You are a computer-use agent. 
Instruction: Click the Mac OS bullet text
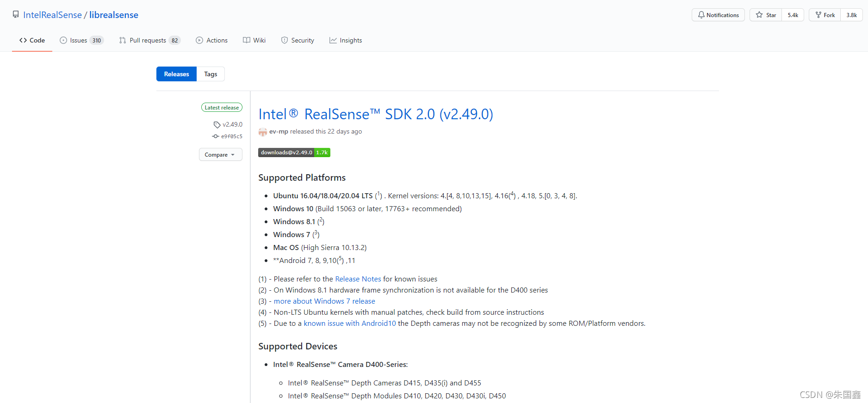click(320, 247)
